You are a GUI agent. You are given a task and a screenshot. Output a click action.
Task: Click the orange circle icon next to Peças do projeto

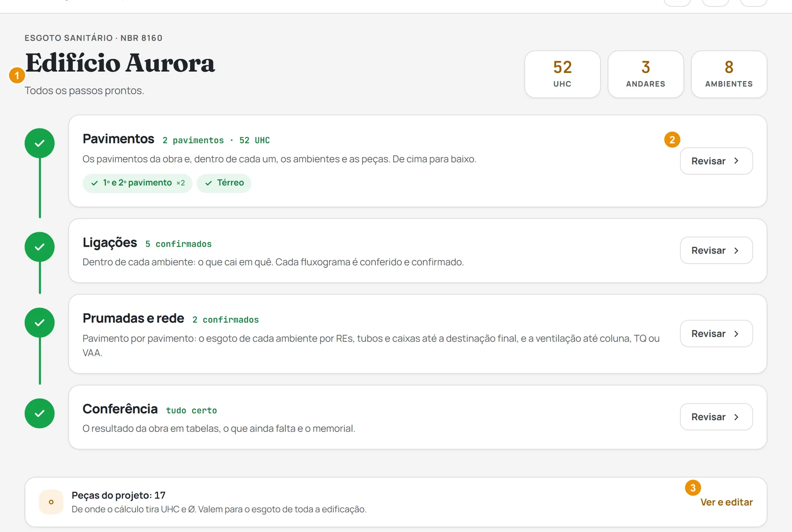pyautogui.click(x=51, y=502)
